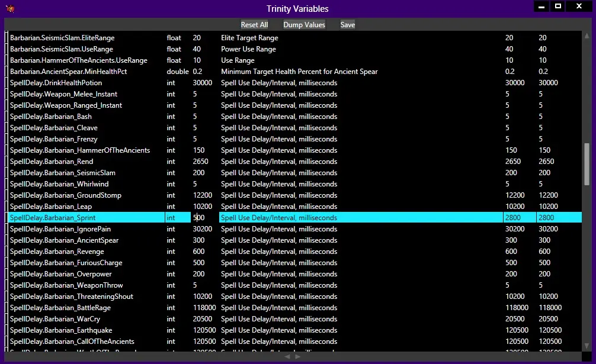Click the Dump Values button
596x364 pixels.
click(304, 25)
